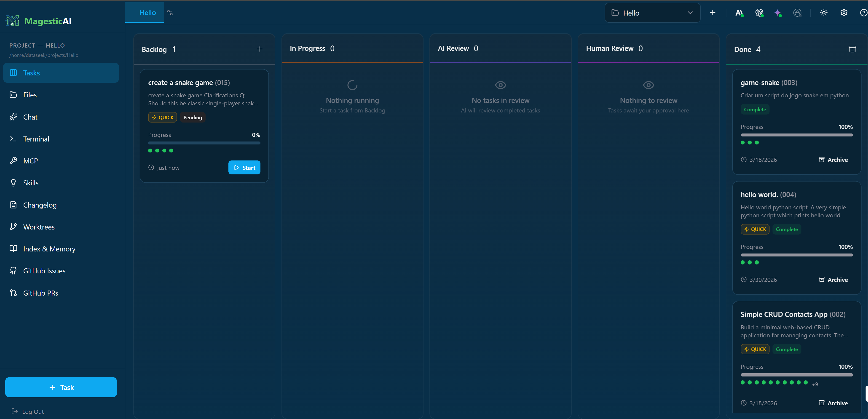868x419 pixels.
Task: Expand the Hello project selector dropdown
Action: [652, 13]
